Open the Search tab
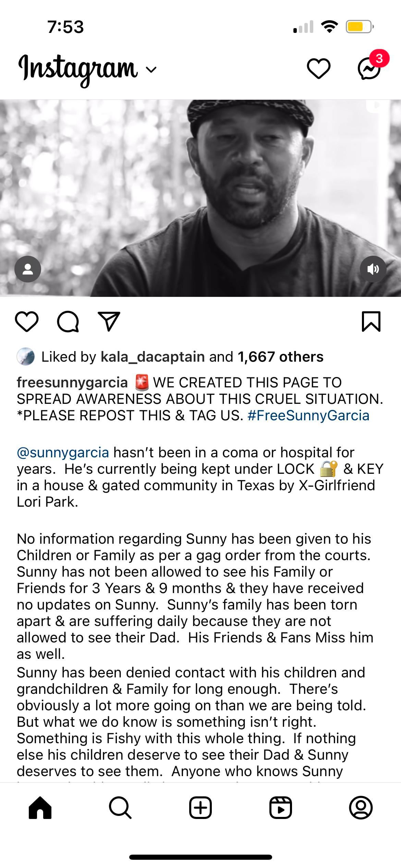401x868 pixels. tap(120, 808)
